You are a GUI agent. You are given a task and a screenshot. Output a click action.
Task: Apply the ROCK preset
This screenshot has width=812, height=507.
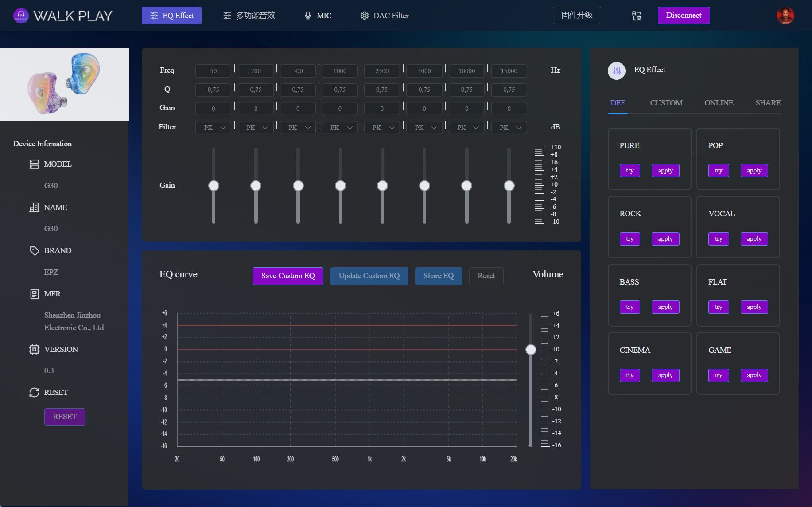(x=665, y=239)
